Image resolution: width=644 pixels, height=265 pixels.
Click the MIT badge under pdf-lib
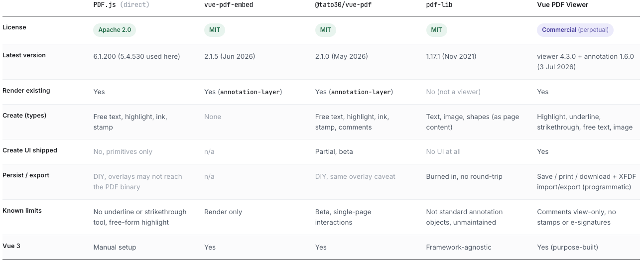tap(437, 30)
